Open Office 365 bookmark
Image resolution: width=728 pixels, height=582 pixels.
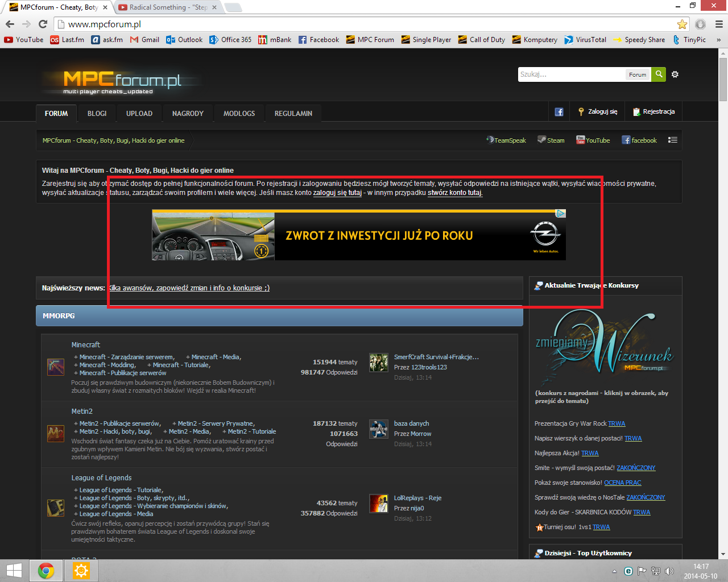230,40
